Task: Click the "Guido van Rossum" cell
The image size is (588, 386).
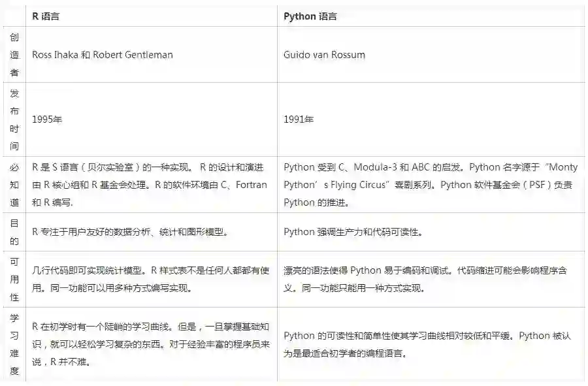Action: click(x=324, y=55)
